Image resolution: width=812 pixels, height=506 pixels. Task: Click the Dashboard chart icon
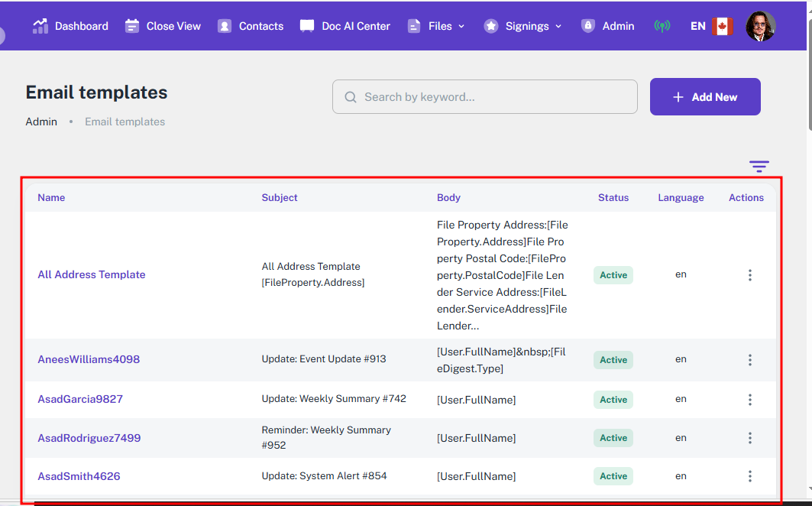coord(40,26)
